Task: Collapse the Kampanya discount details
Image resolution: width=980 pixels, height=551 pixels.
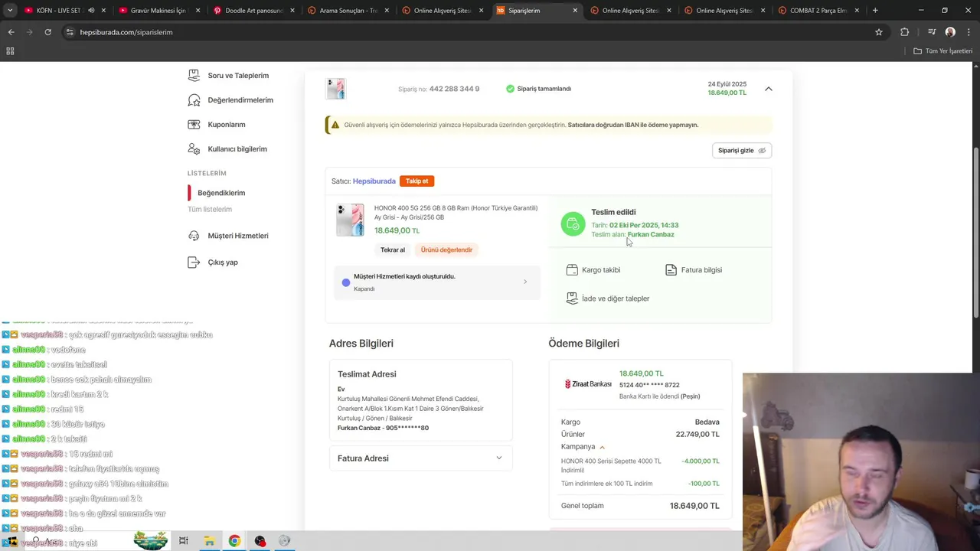Action: point(602,447)
